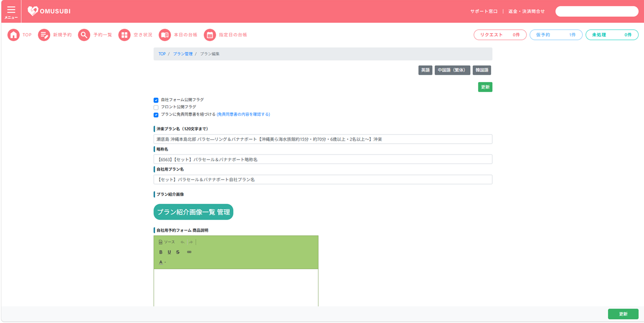Open サポート窓口 link

[x=484, y=12]
